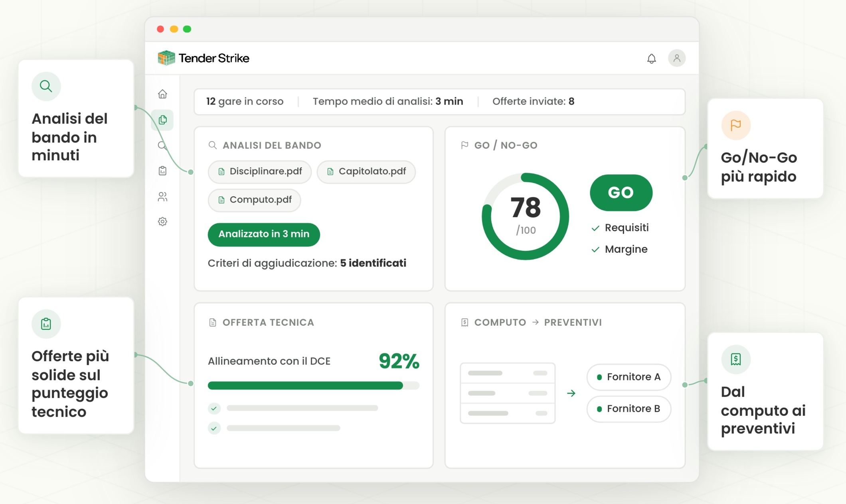Open the settings gear in sidebar
This screenshot has height=504, width=846.
(162, 221)
